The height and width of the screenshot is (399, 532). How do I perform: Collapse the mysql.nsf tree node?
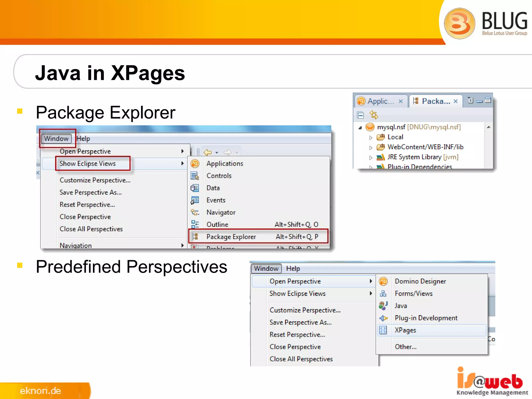tap(360, 128)
